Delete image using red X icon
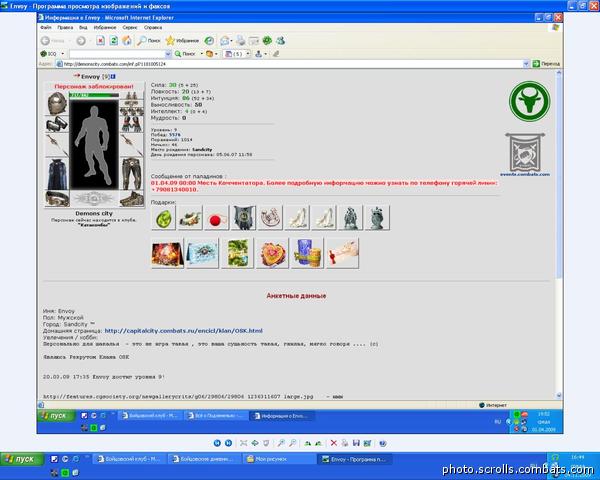This screenshot has height=480, width=600. coord(334,443)
